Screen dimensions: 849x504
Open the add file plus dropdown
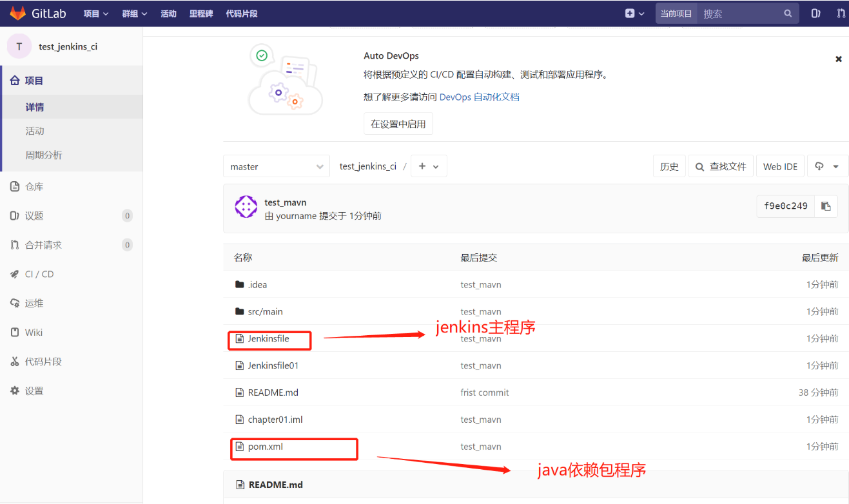click(429, 166)
